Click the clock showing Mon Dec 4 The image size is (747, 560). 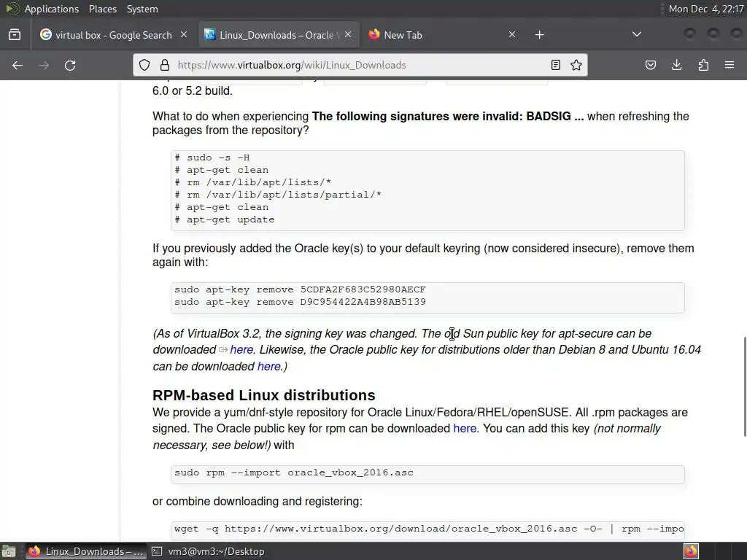click(x=705, y=9)
